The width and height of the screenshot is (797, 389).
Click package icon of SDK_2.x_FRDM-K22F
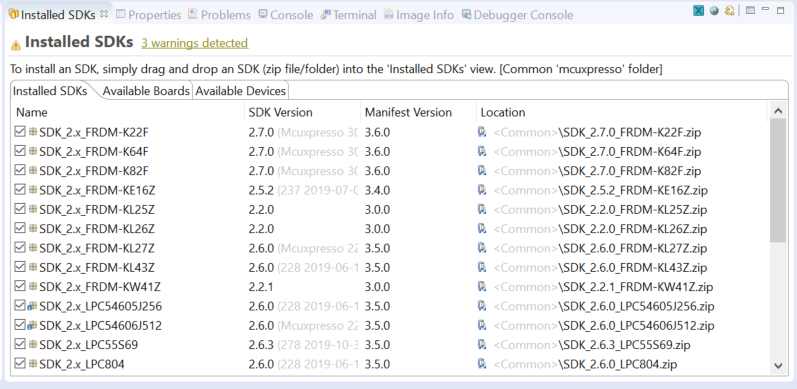[x=33, y=132]
